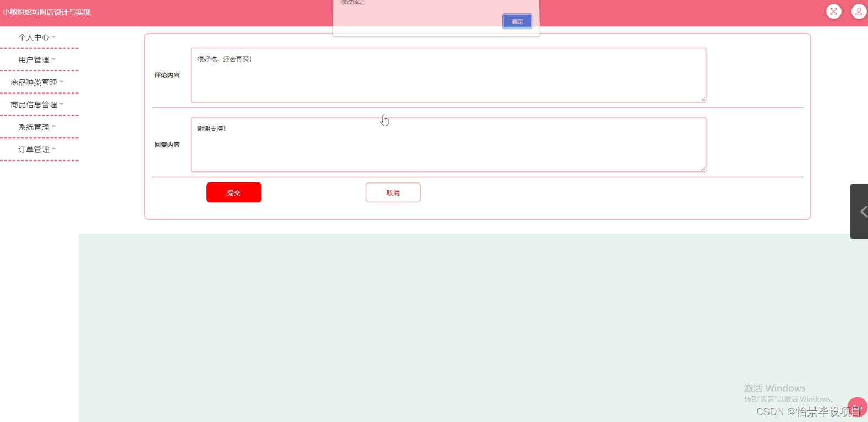Click the fullscreen toggle icon in header
The image size is (868, 422).
(x=834, y=12)
